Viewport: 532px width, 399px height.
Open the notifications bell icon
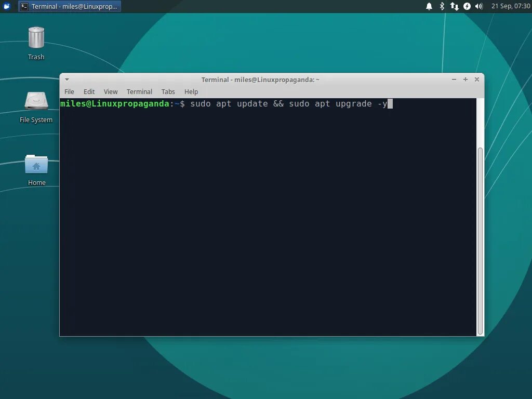click(429, 6)
